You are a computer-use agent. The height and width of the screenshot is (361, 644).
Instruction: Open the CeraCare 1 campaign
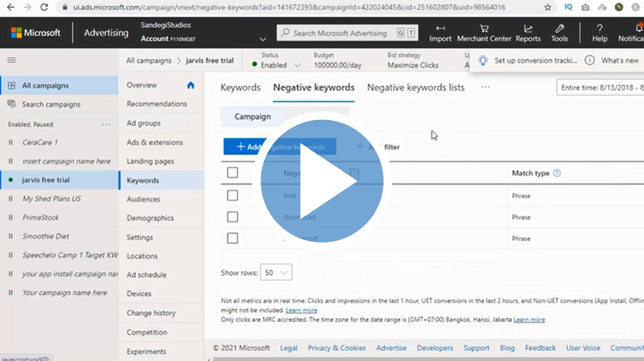point(40,142)
